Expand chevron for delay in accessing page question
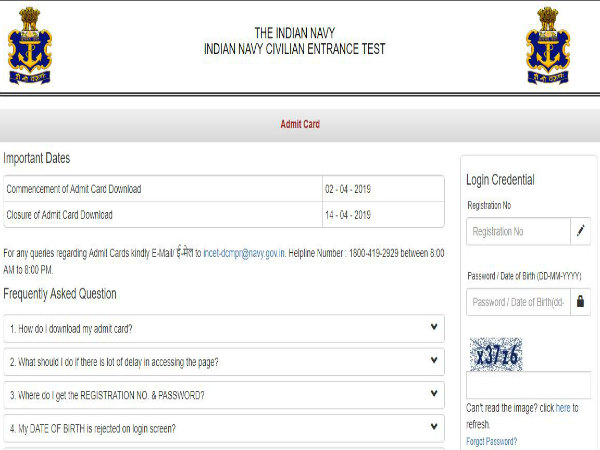600x450 pixels. pos(434,360)
